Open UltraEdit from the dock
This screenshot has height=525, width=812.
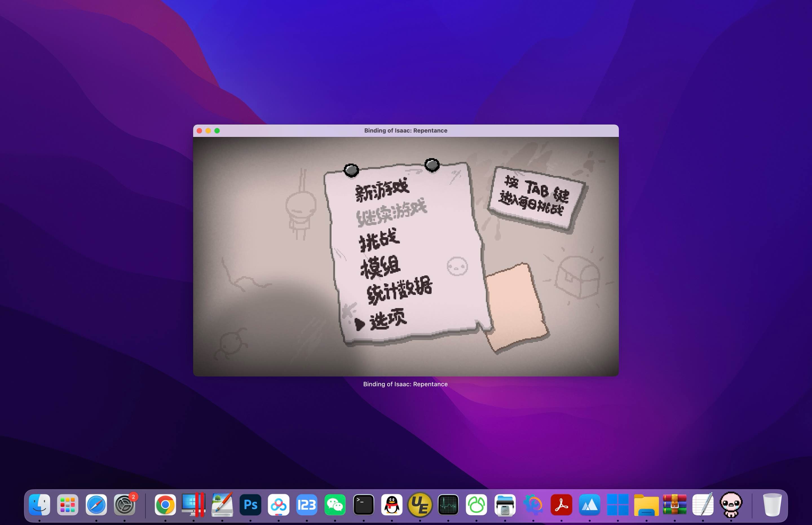point(420,504)
